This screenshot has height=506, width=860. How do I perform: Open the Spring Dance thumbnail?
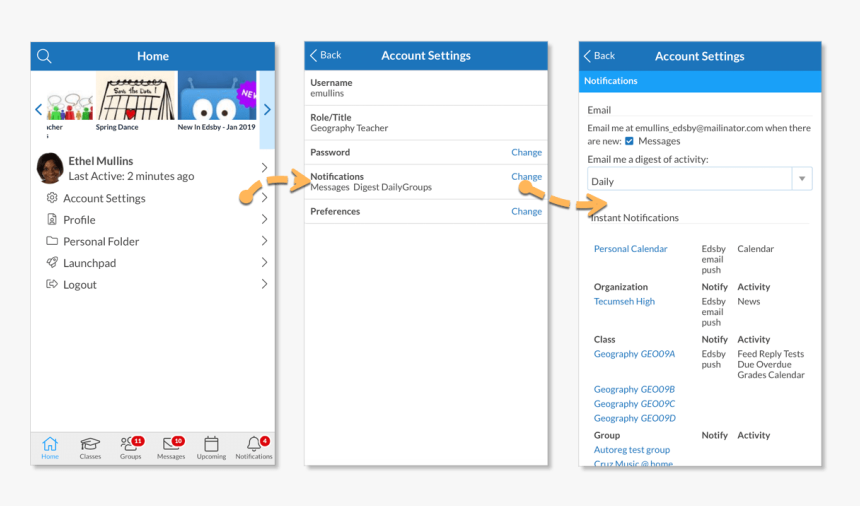tap(135, 96)
